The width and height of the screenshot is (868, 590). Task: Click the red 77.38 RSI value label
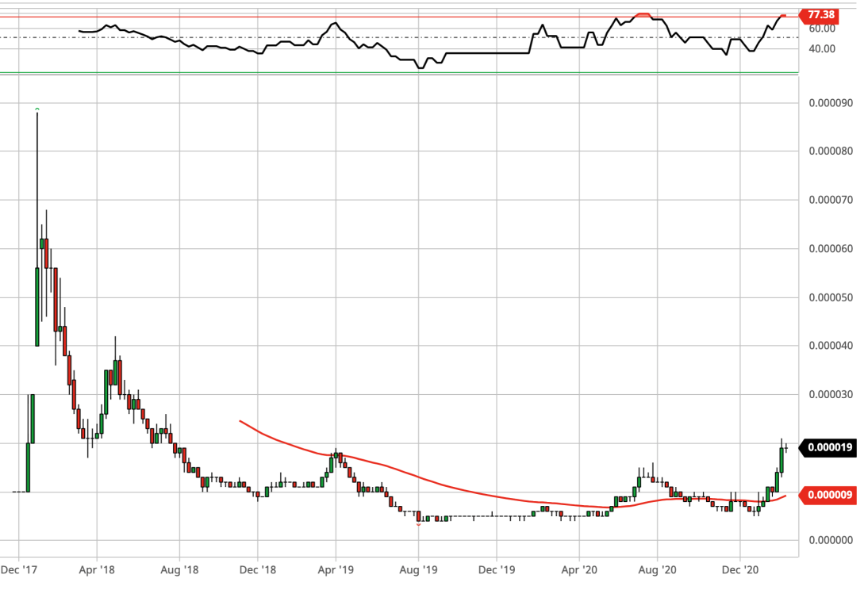coord(820,15)
